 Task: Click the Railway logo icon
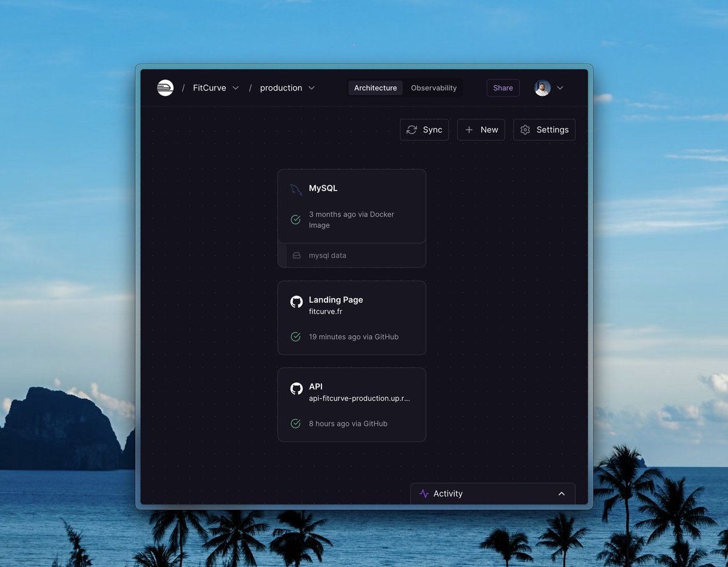(165, 88)
